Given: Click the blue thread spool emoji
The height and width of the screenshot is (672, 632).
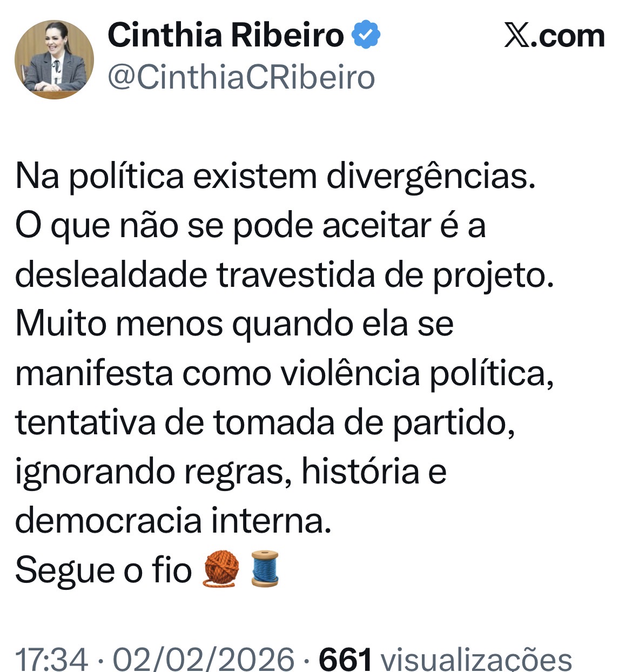Looking at the screenshot, I should [265, 568].
